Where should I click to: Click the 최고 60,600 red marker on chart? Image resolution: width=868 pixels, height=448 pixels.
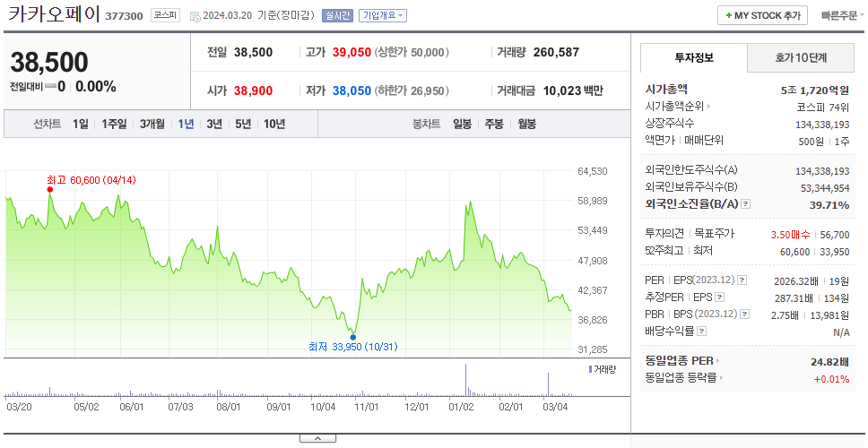(50, 190)
